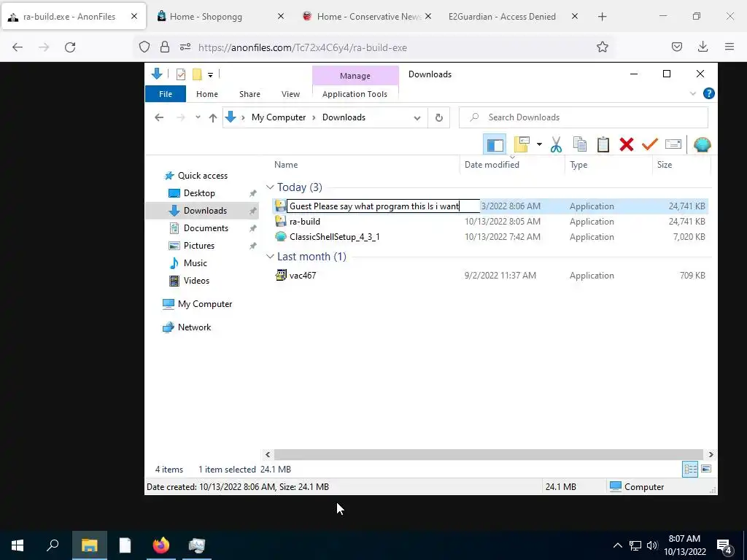Select the vac467 file
Image resolution: width=747 pixels, height=560 pixels.
coord(303,275)
